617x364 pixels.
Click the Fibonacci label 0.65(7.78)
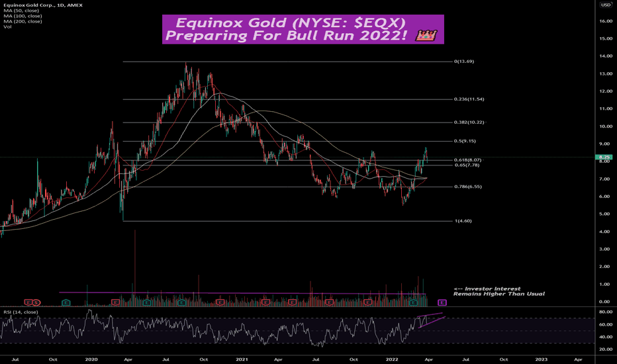click(x=467, y=165)
